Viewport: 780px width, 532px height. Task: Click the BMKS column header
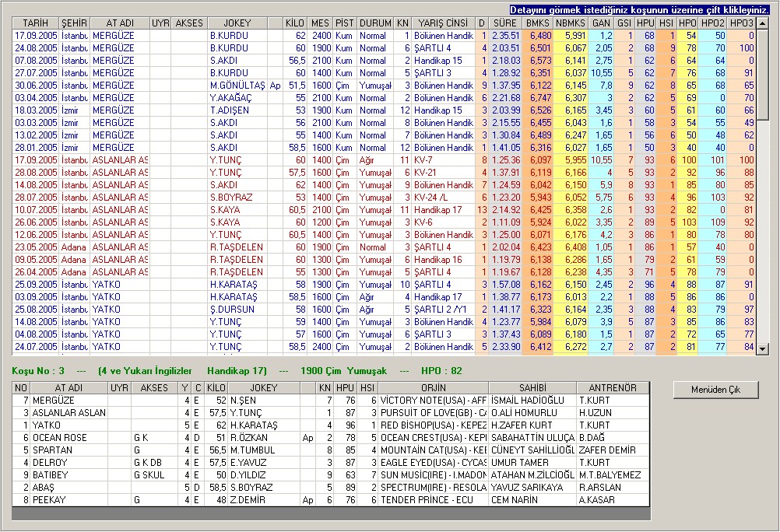click(537, 23)
